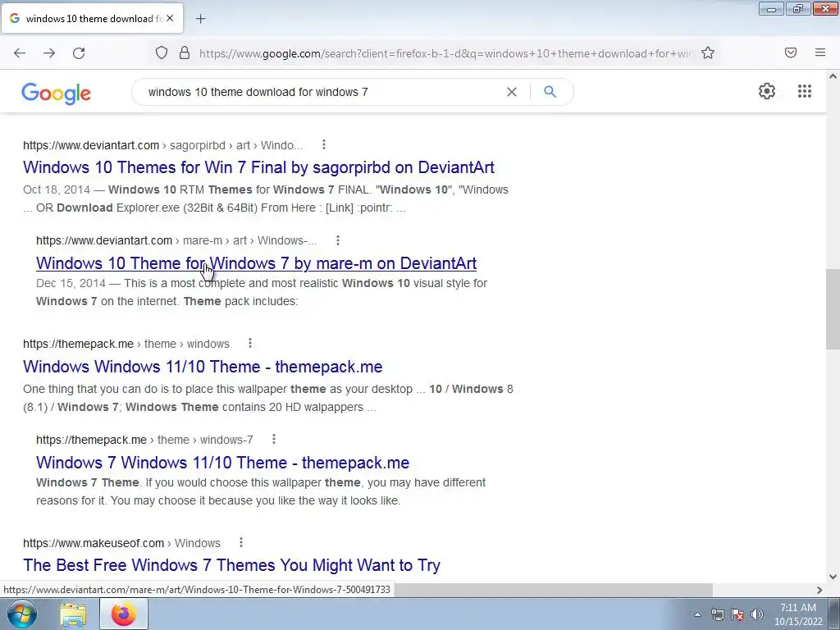840x630 pixels.
Task: Open Windows Explorer from taskbar
Action: click(x=73, y=614)
